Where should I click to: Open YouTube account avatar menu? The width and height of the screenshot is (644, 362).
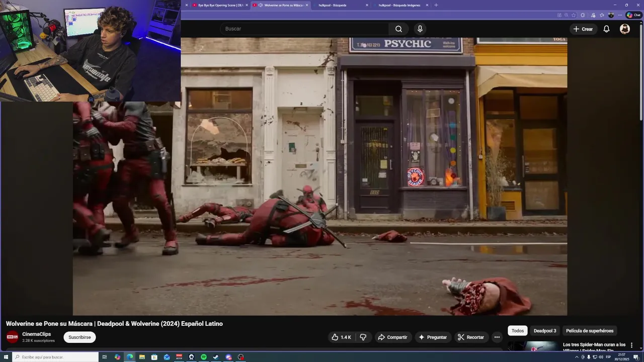625,29
